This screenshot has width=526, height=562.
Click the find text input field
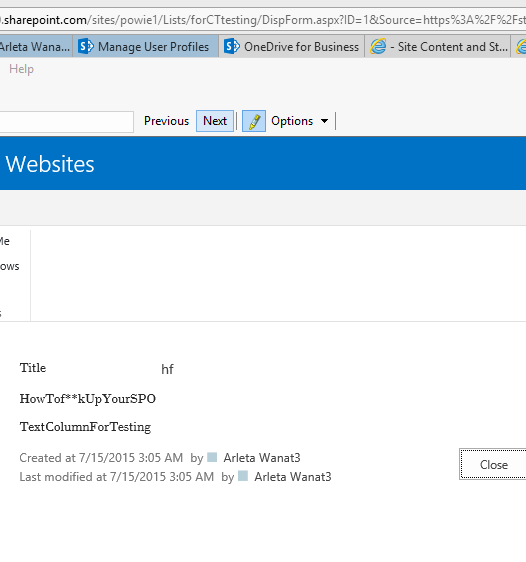point(67,122)
